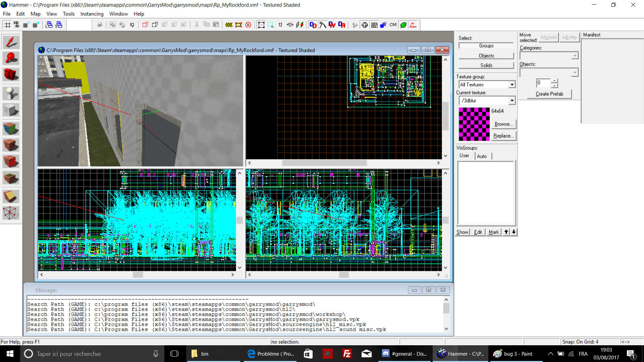Select the Vertex manipulation tool
644x362 pixels.
[x=11, y=213]
